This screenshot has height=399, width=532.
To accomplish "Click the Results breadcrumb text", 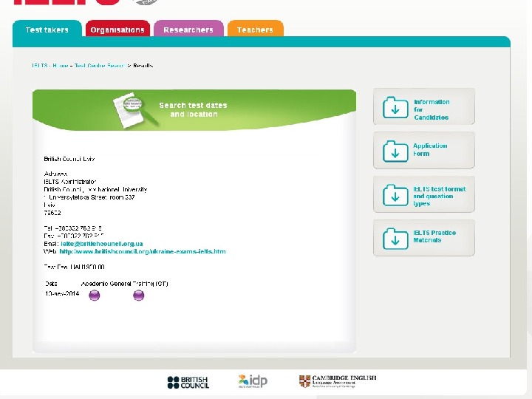I will coord(143,66).
